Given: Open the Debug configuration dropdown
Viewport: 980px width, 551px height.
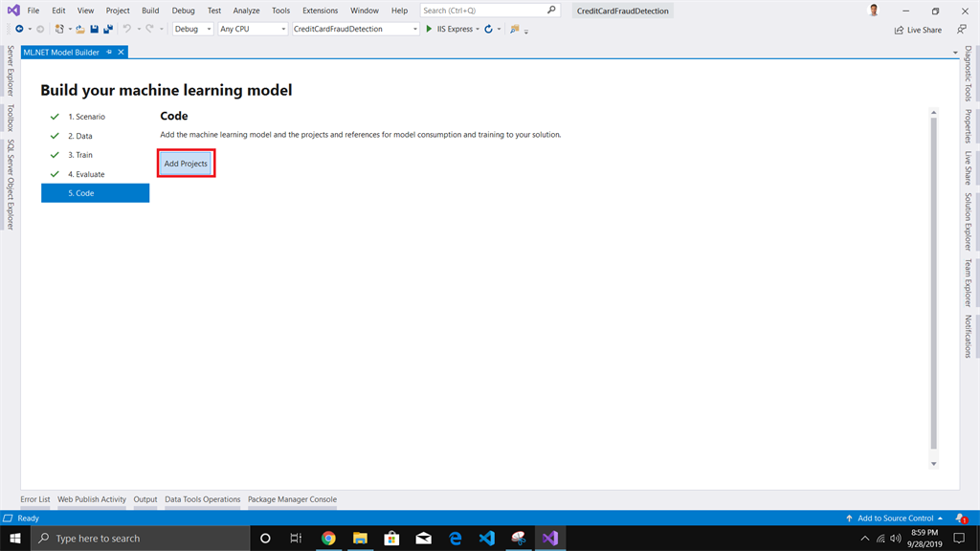Looking at the screenshot, I should point(192,29).
